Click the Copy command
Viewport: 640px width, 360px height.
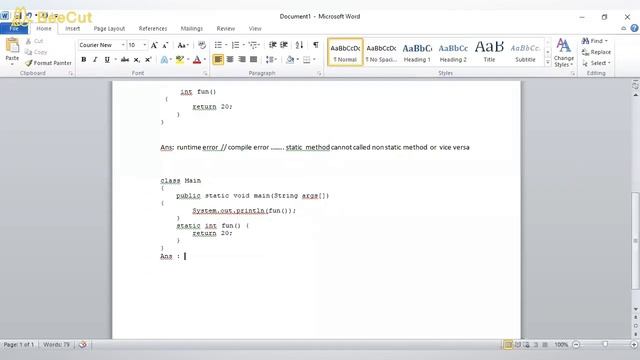point(36,52)
